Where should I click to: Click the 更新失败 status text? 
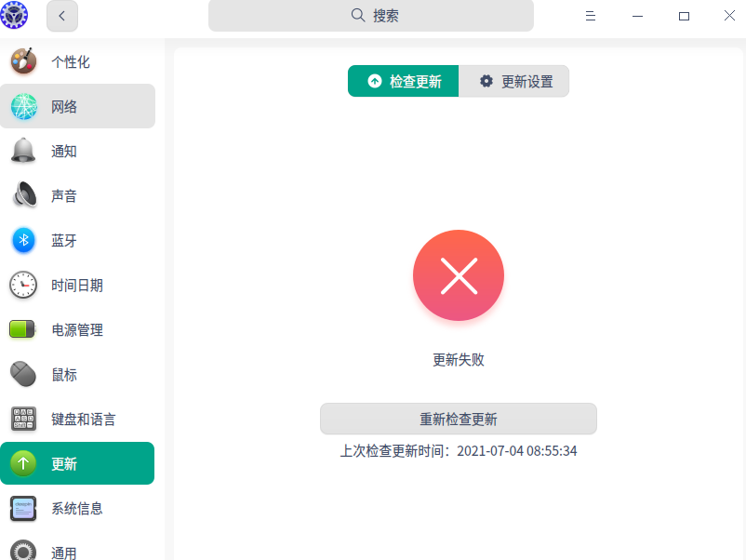(459, 360)
